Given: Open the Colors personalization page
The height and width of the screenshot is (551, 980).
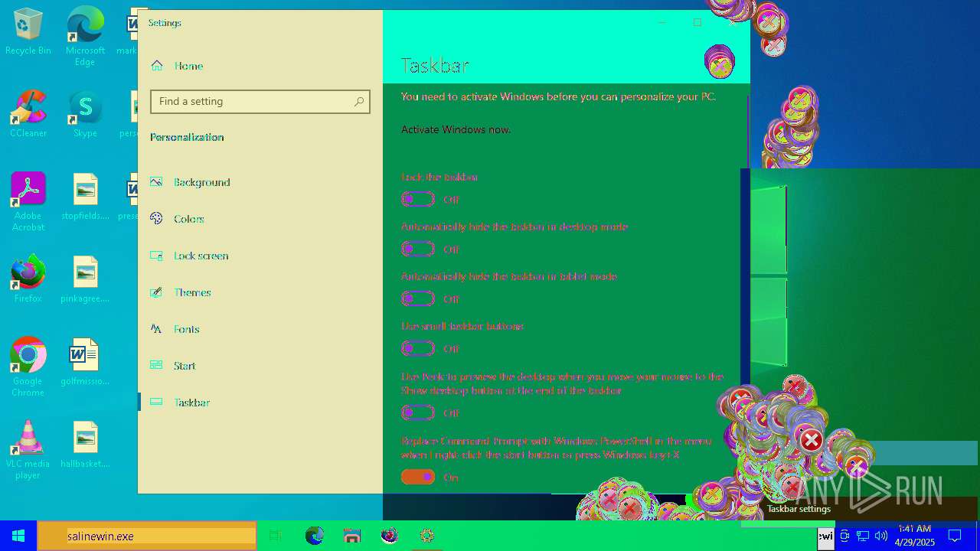Looking at the screenshot, I should pyautogui.click(x=260, y=219).
